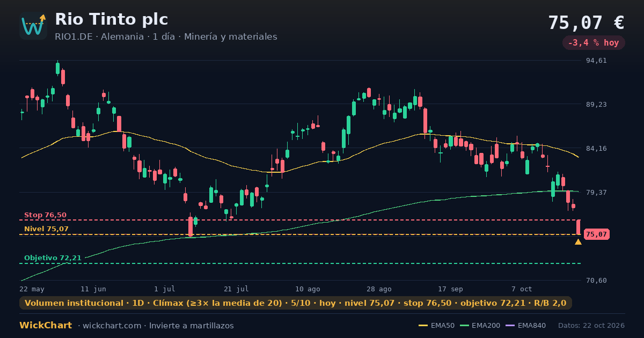Click the 79,37 price axis label
This screenshot has width=644, height=338.
pos(596,193)
